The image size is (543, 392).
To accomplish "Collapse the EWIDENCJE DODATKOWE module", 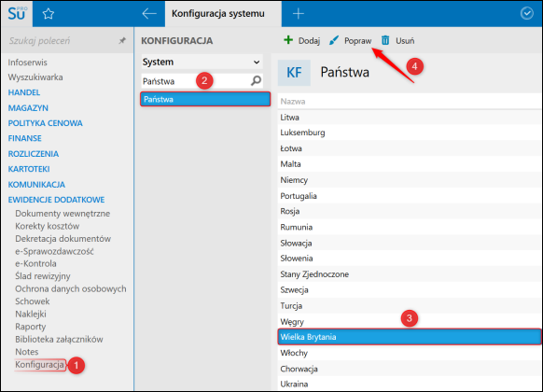I will pos(56,200).
